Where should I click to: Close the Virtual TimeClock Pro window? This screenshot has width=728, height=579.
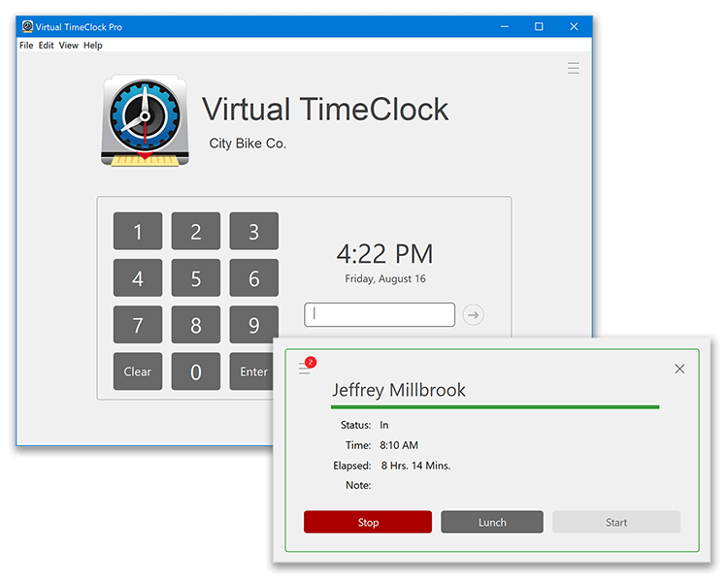(x=574, y=26)
